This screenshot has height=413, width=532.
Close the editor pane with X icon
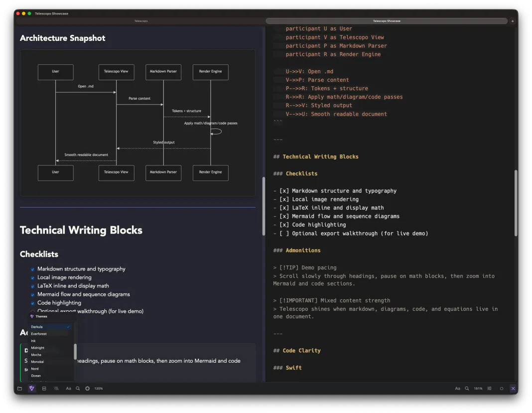pos(513,388)
